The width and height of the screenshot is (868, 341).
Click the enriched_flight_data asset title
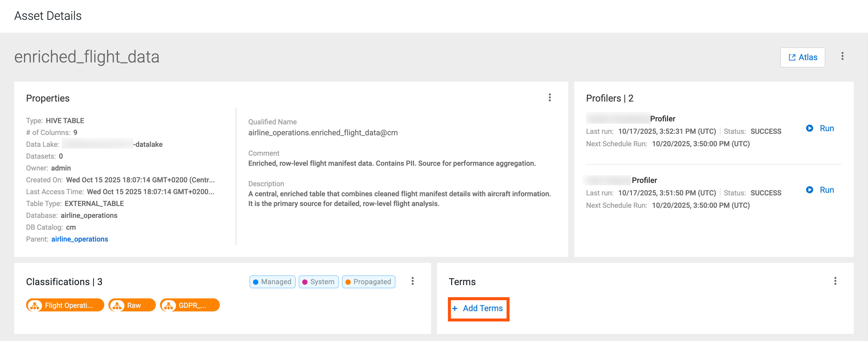[x=87, y=57]
